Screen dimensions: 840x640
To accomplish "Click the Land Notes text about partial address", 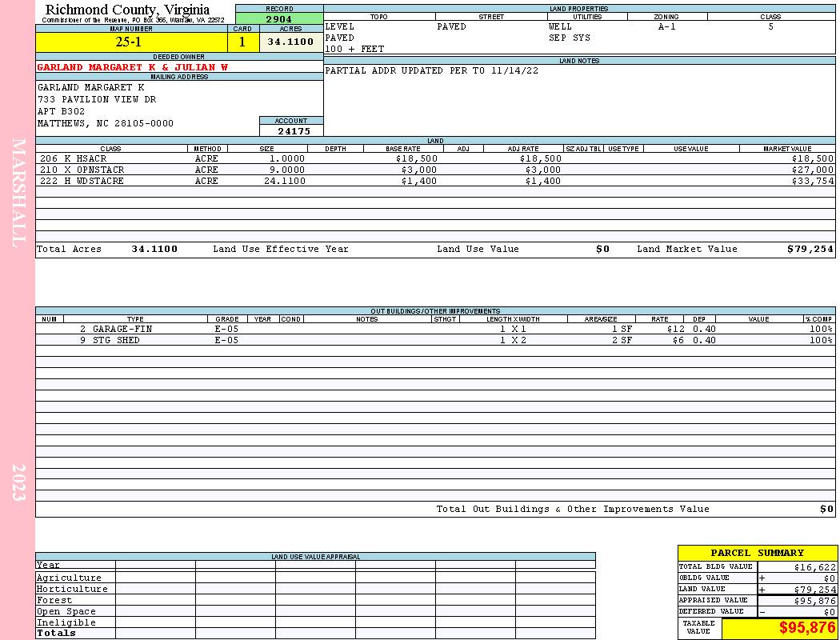I will tap(431, 70).
